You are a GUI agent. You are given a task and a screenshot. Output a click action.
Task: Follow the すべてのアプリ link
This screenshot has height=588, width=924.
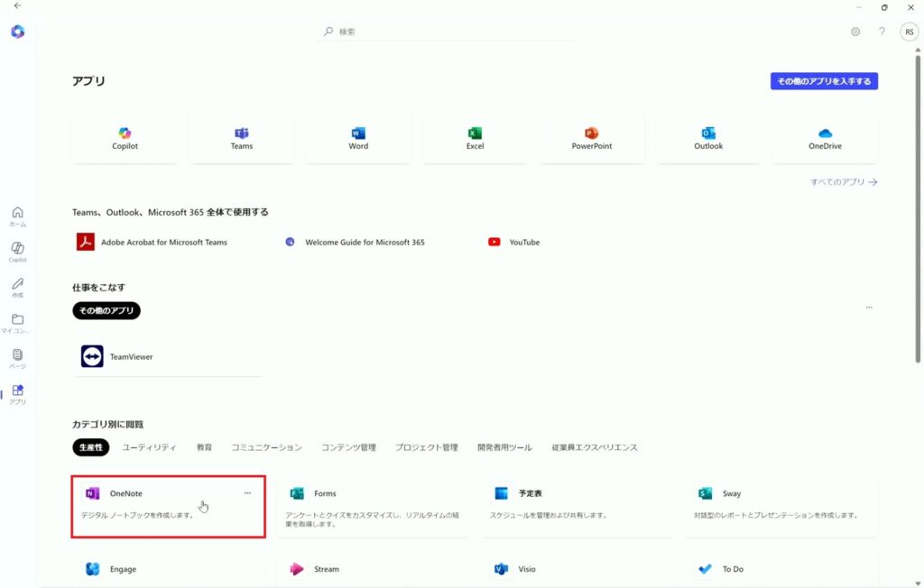(844, 182)
